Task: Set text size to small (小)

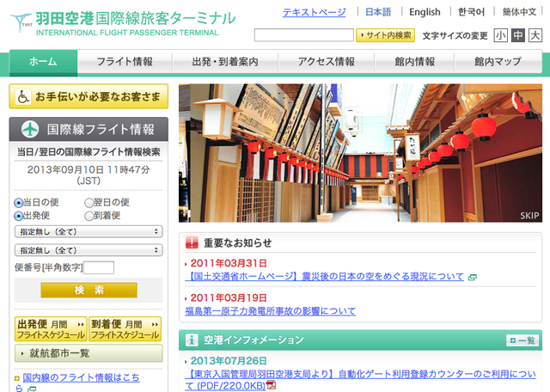Action: 500,35
